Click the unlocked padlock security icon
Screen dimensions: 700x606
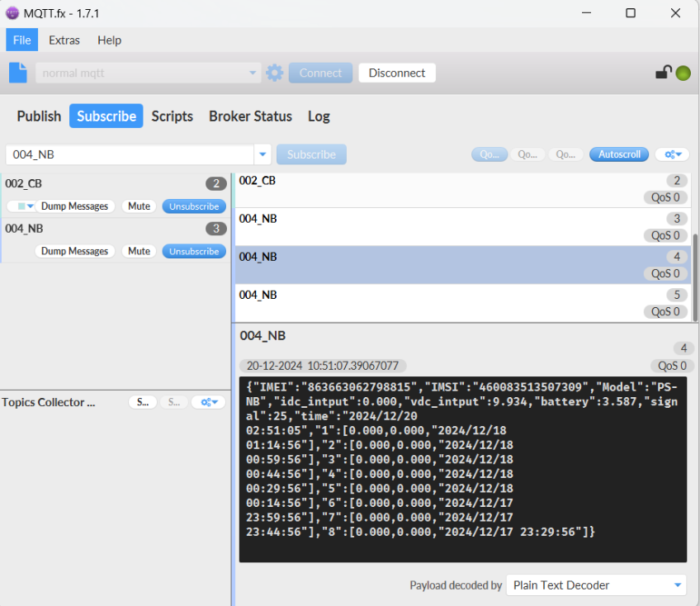click(664, 73)
